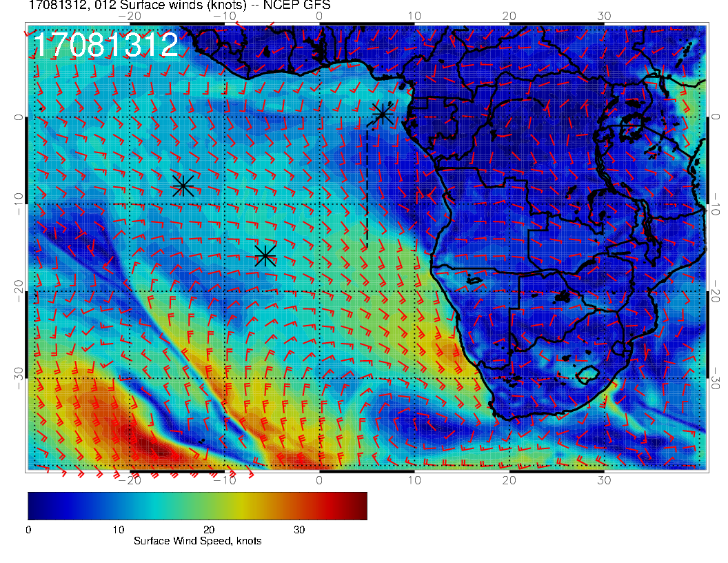Click the '-10' latitude label on the left axis
This screenshot has height=563, width=728.
(x=18, y=204)
